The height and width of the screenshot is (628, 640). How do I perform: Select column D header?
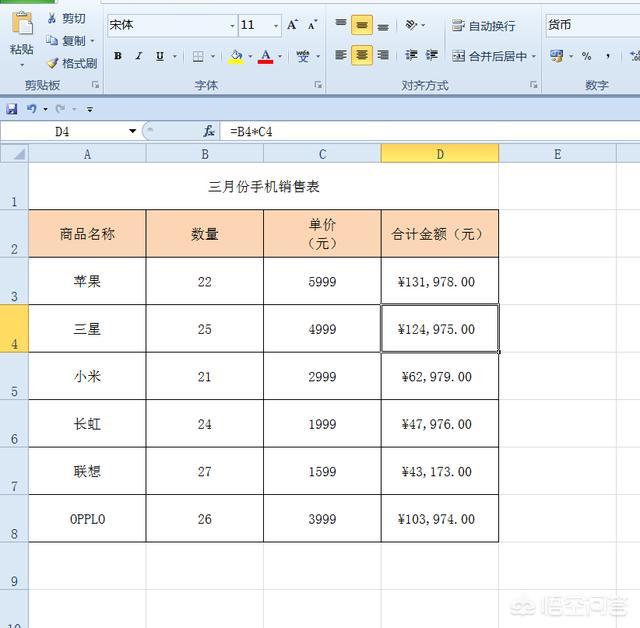440,153
